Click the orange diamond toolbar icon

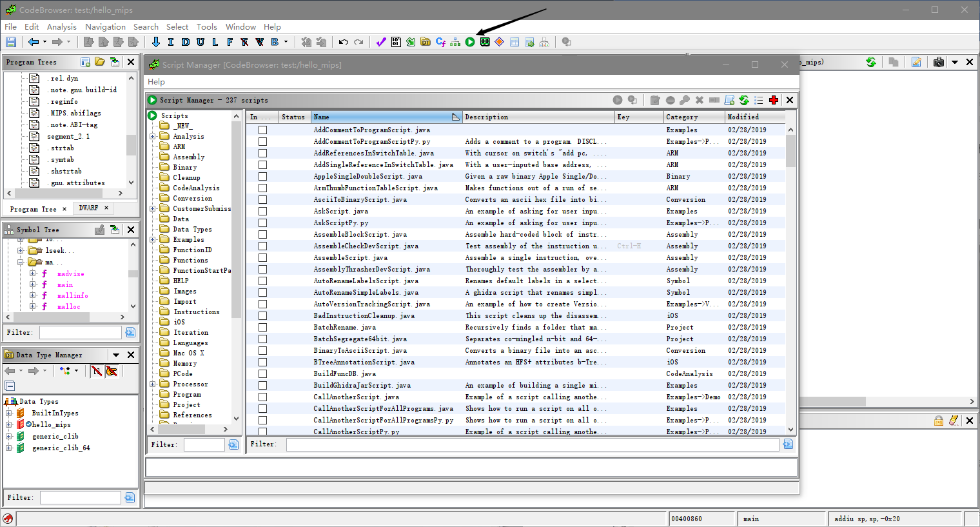[x=500, y=42]
